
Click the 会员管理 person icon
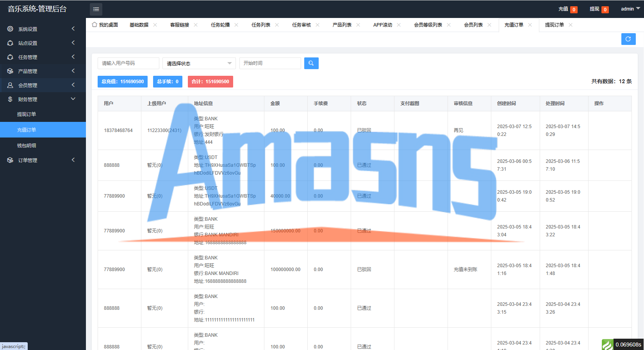tap(10, 85)
